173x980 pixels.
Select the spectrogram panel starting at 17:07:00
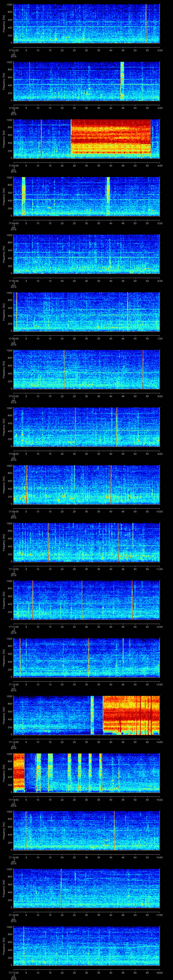(86, 369)
